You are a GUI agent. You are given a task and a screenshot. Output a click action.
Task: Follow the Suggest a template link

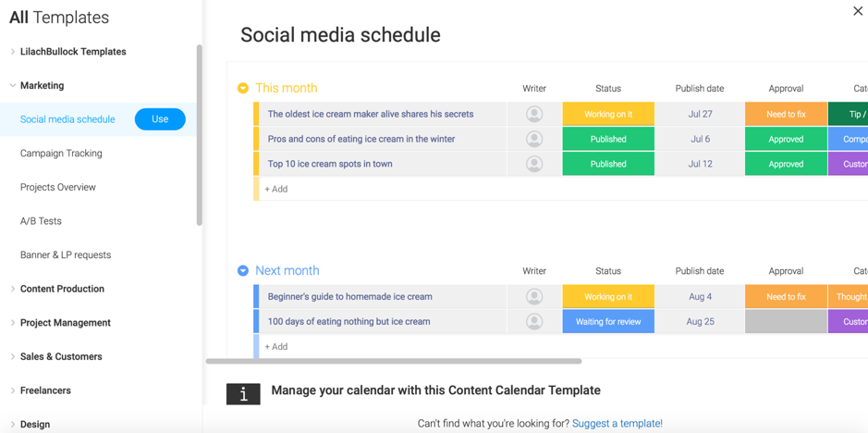click(617, 424)
